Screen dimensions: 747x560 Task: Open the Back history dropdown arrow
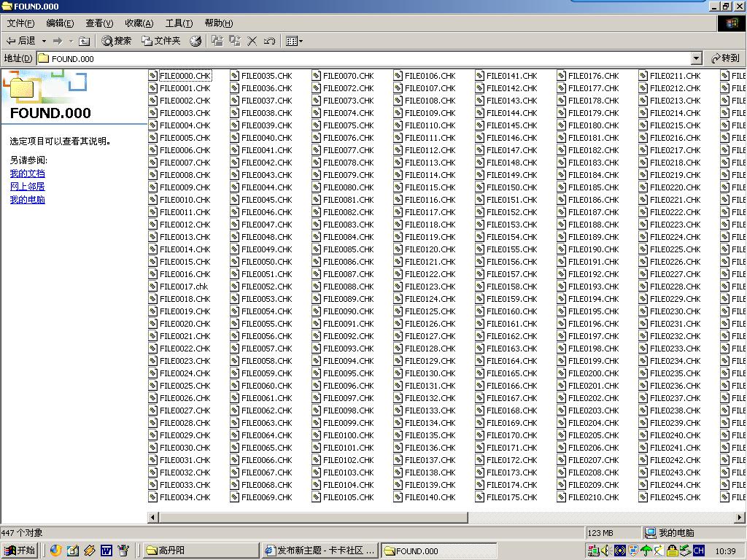coord(44,41)
